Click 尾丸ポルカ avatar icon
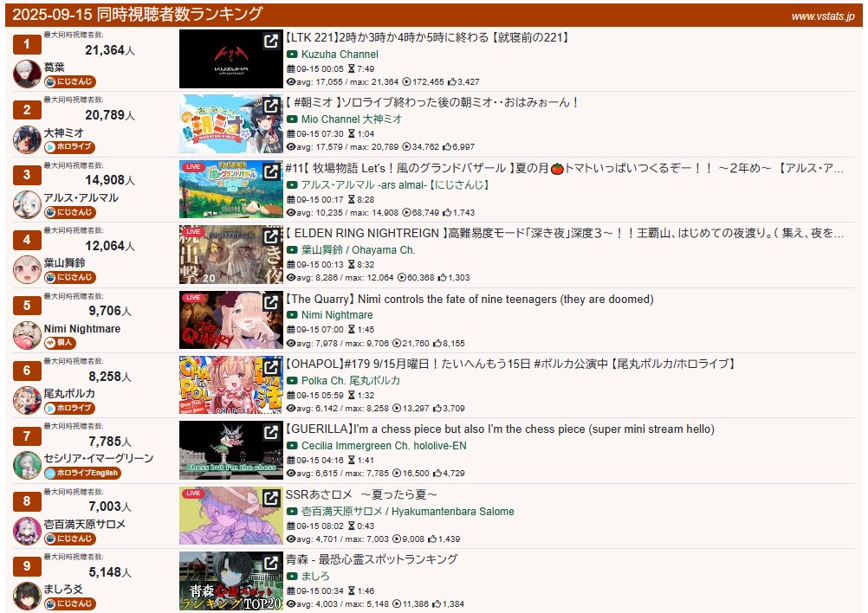The image size is (868, 613). [27, 401]
